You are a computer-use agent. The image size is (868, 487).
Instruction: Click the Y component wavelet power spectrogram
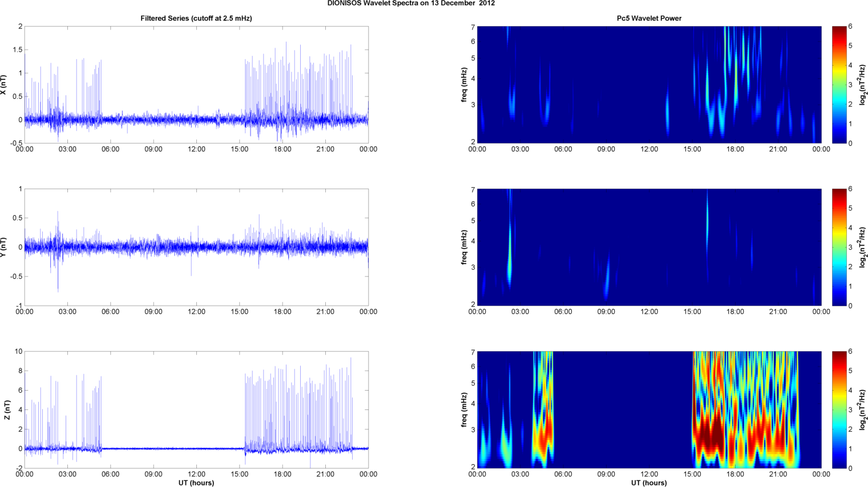pyautogui.click(x=649, y=247)
